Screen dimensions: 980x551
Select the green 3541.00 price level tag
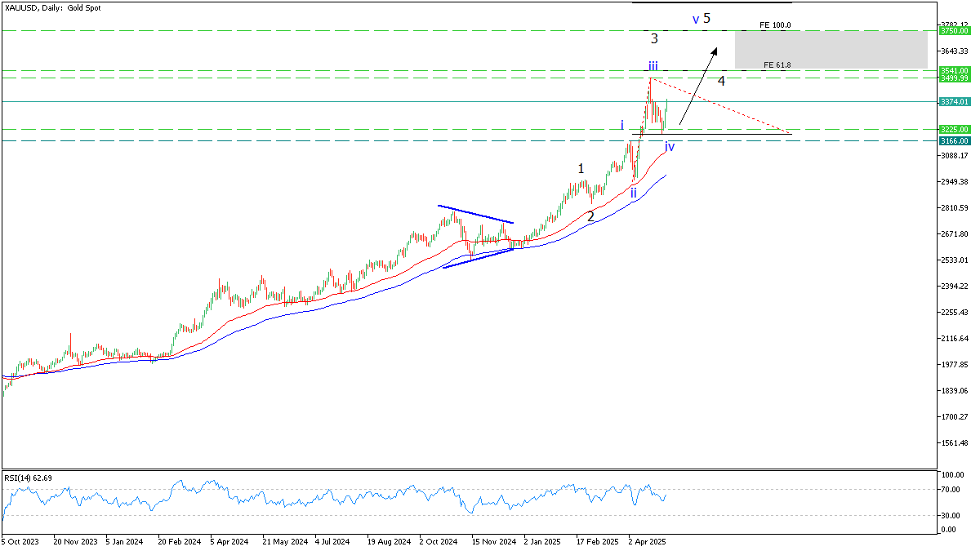(954, 70)
